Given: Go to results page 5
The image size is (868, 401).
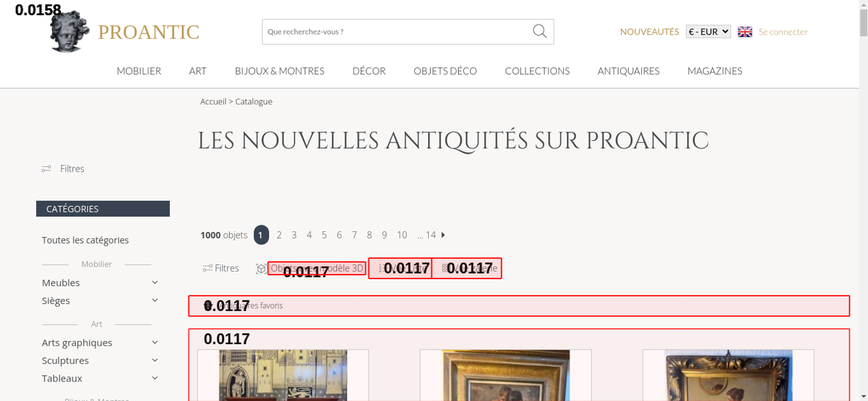Looking at the screenshot, I should tap(324, 235).
